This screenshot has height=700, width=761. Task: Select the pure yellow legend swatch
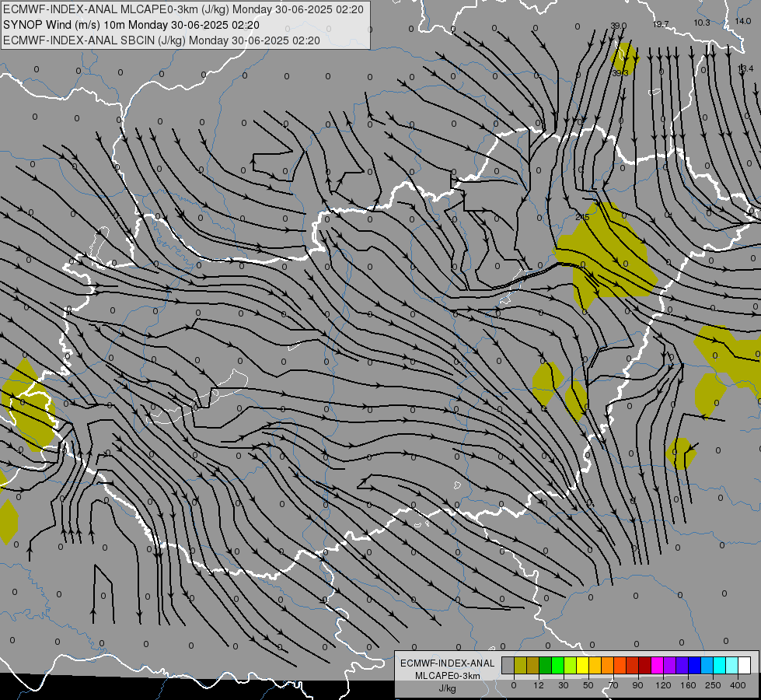pyautogui.click(x=582, y=666)
